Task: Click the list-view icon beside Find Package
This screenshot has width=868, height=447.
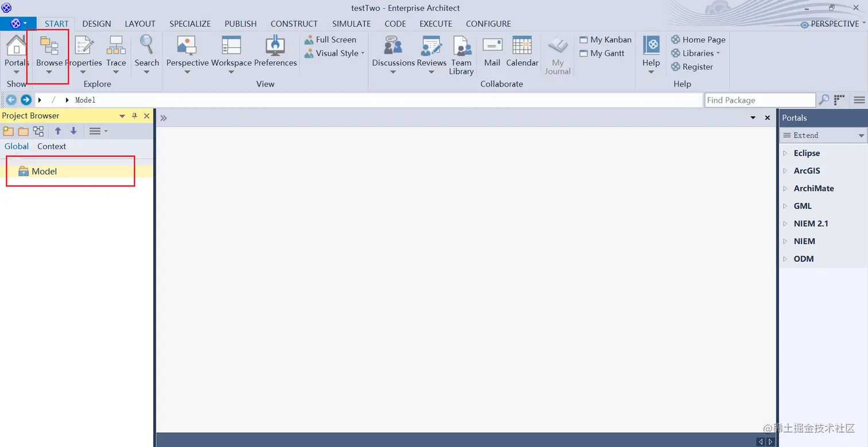Action: click(840, 100)
